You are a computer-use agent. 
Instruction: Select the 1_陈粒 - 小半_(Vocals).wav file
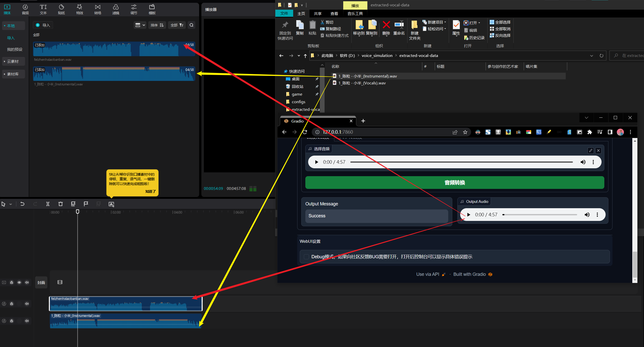[x=362, y=83]
